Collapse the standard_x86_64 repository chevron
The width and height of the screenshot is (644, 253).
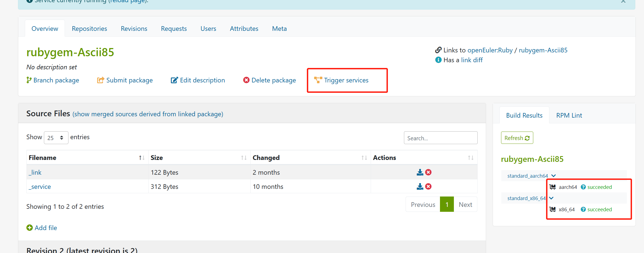551,198
